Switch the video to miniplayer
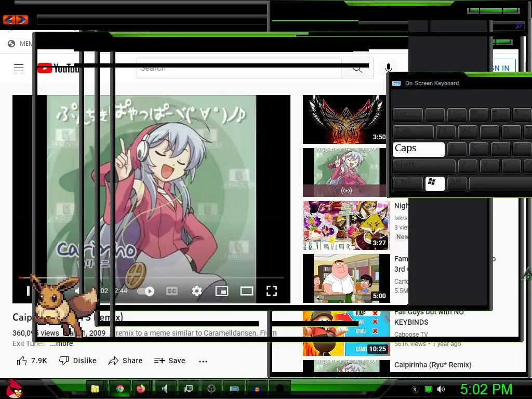The image size is (532, 399). pyautogui.click(x=221, y=291)
